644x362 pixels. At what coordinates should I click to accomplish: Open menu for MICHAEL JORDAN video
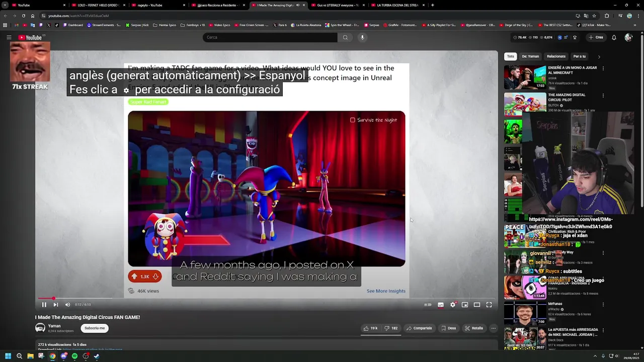coord(603,330)
